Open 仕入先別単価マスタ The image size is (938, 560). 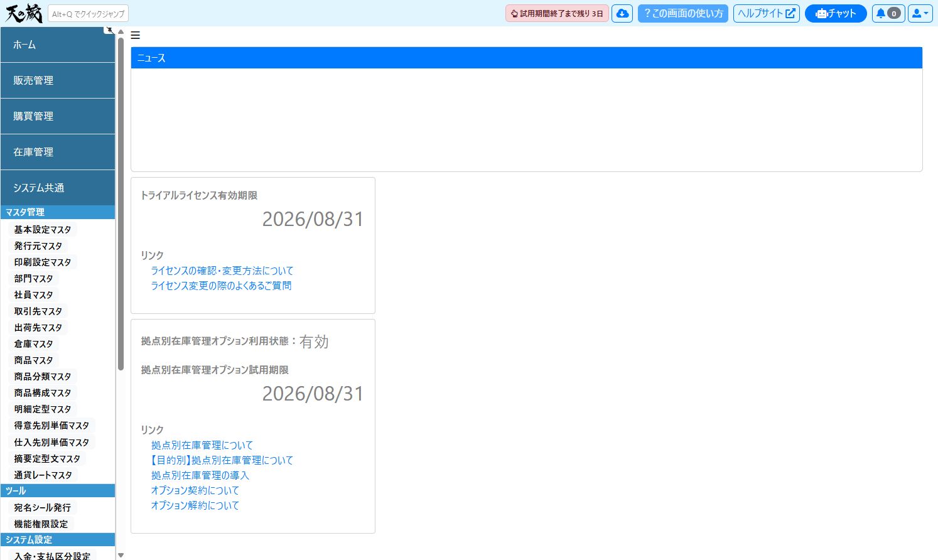point(51,443)
